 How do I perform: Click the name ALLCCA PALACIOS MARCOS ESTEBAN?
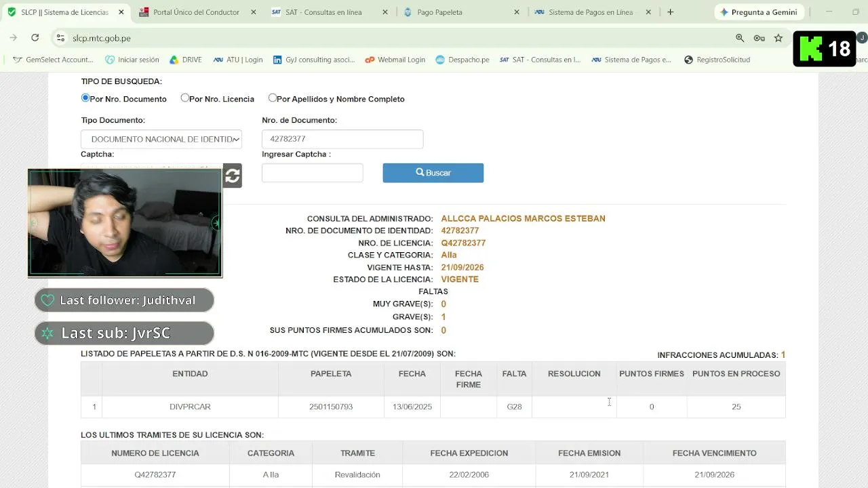524,218
